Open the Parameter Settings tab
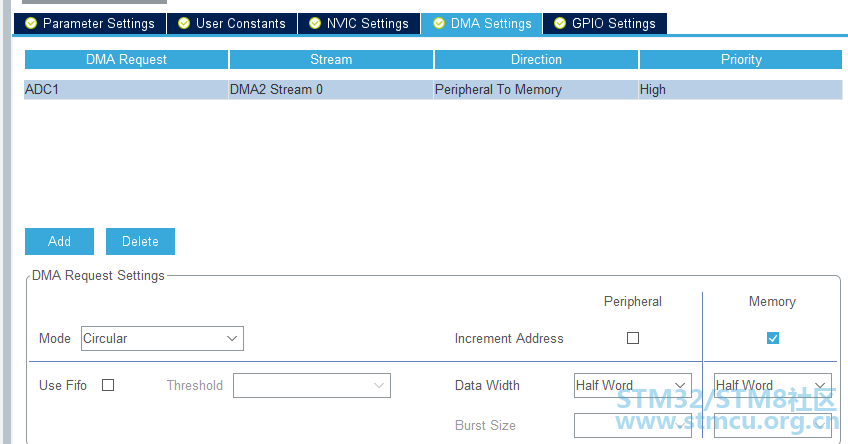Image resolution: width=848 pixels, height=444 pixels. [90, 24]
